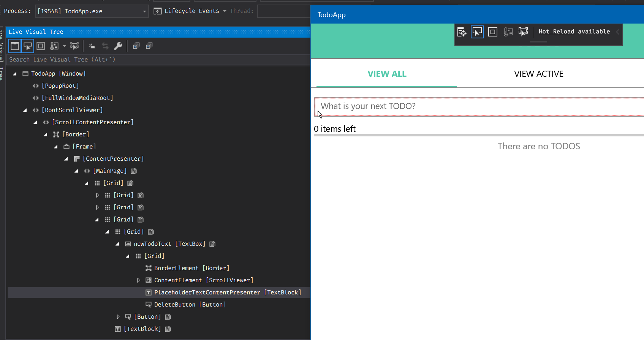Open source icon next to bottom [TextBlock]
This screenshot has height=340, width=644.
(168, 329)
